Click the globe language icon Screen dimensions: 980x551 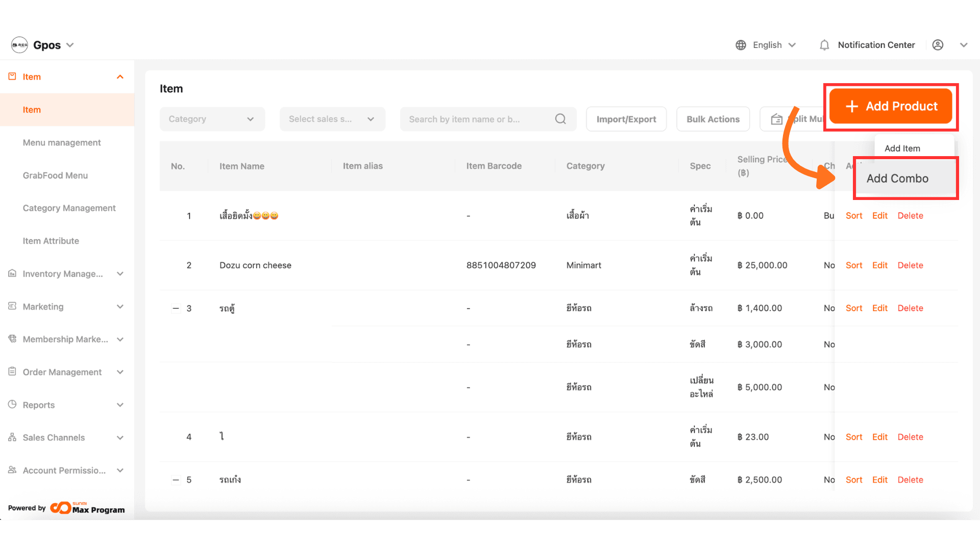(741, 45)
